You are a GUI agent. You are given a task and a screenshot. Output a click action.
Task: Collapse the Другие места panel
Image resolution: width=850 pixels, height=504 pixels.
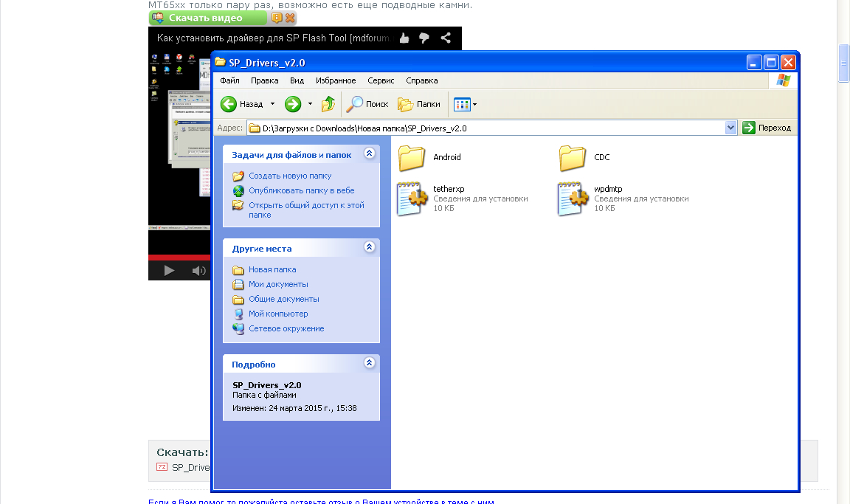click(x=370, y=249)
